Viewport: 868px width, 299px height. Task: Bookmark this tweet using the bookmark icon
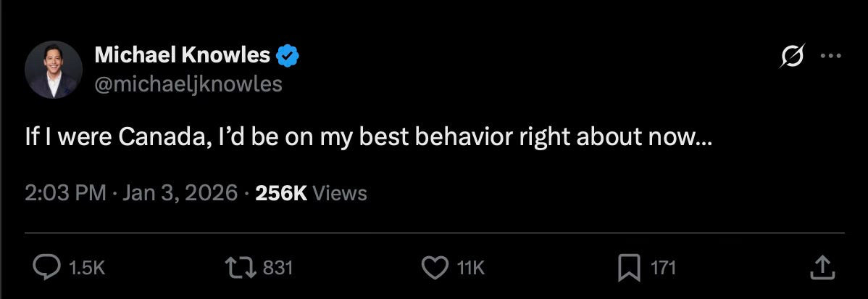629,269
